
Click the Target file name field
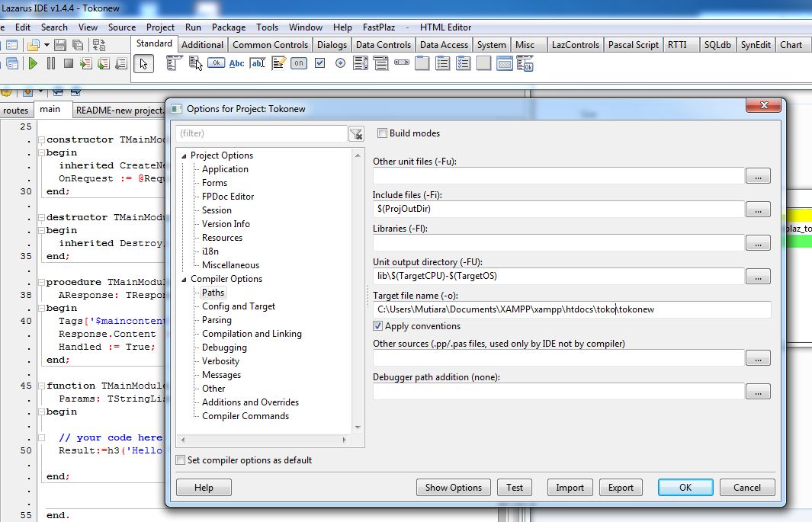(572, 309)
